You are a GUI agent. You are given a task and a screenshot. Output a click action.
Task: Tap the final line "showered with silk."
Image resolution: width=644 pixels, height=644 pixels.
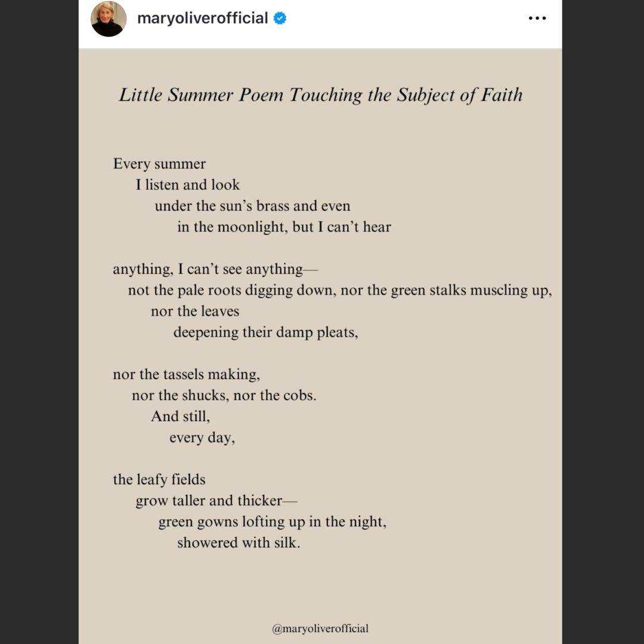[239, 543]
